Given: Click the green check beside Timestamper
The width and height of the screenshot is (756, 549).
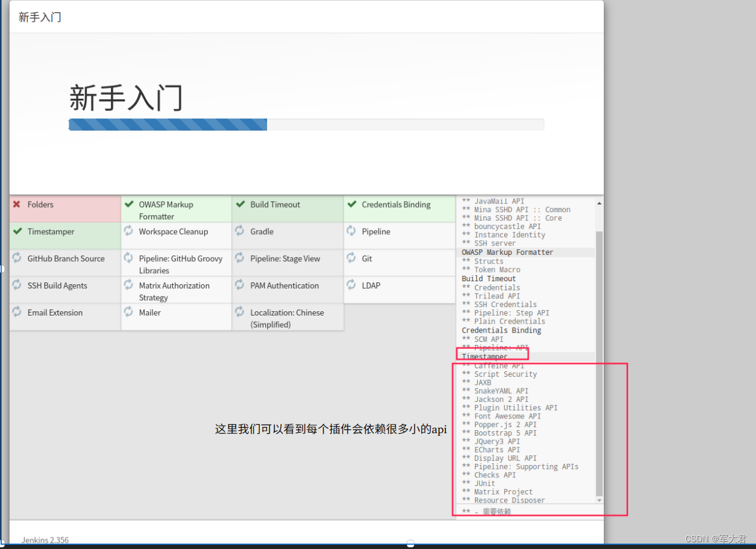Looking at the screenshot, I should pyautogui.click(x=17, y=231).
